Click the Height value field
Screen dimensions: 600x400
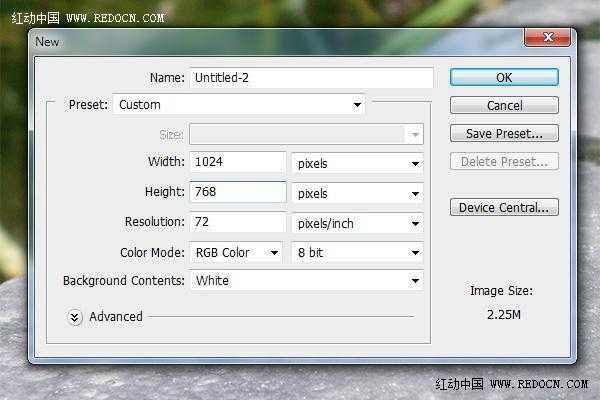pyautogui.click(x=239, y=192)
